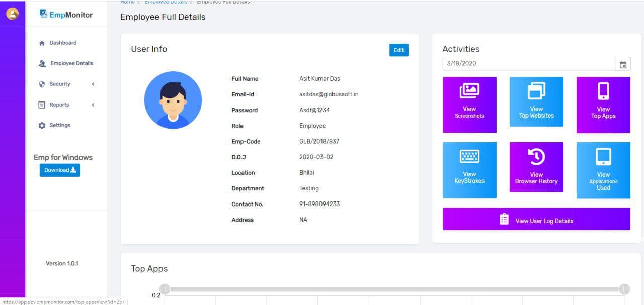Click the Employee Details person icon
Image resolution: width=644 pixels, height=305 pixels.
click(x=42, y=64)
